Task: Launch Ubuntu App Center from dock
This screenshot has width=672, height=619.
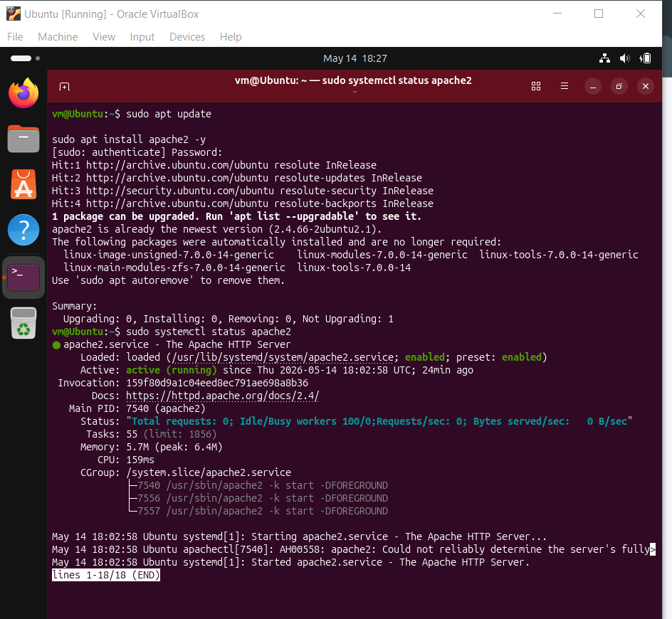Action: tap(23, 184)
